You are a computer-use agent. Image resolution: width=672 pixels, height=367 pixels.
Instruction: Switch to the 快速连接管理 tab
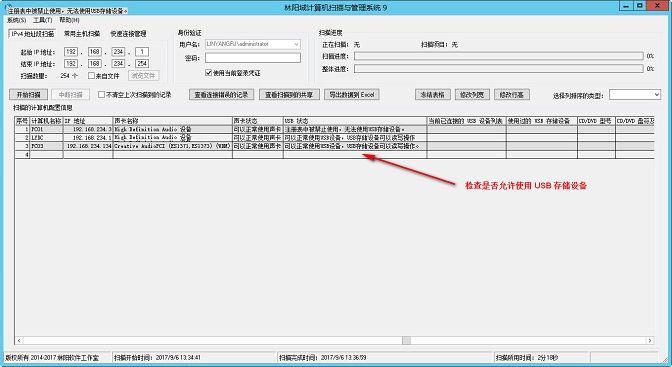[x=128, y=33]
